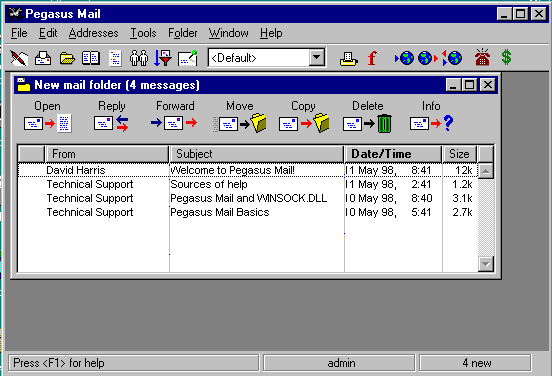This screenshot has width=552, height=376.
Task: Check and send mail double-arrow globe icon
Action: (452, 58)
